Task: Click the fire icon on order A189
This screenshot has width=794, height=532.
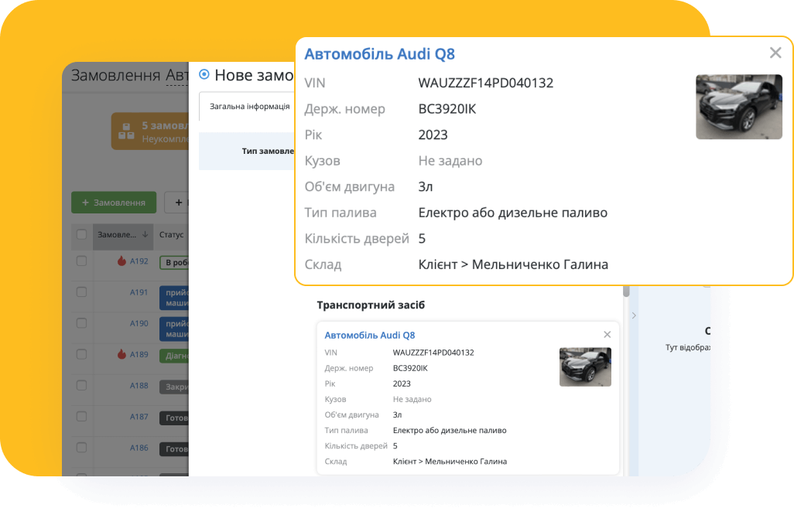Action: pyautogui.click(x=121, y=354)
